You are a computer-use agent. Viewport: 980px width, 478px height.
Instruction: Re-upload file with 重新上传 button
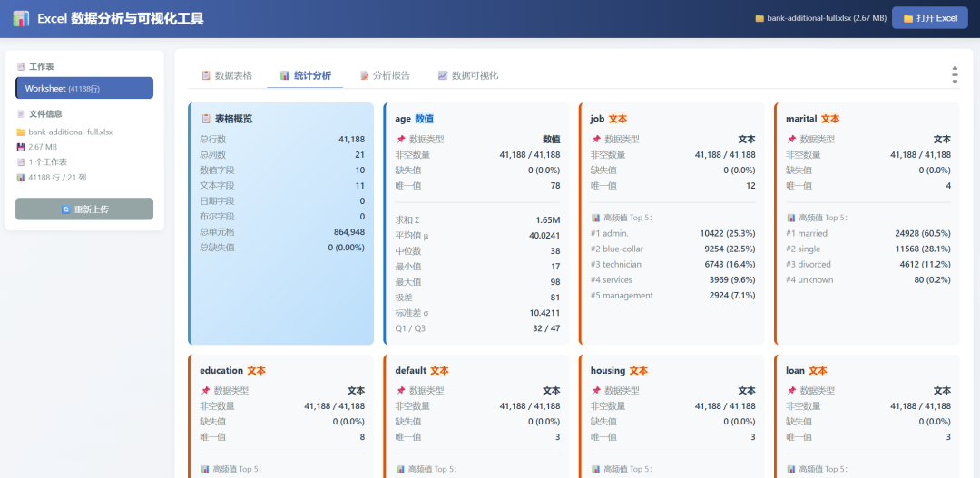tap(84, 210)
